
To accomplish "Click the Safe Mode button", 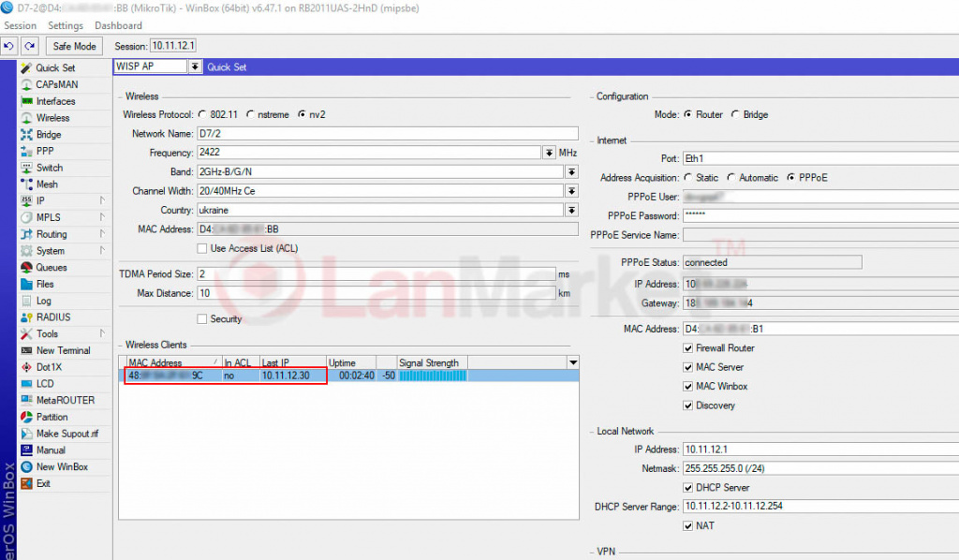I will coord(75,46).
